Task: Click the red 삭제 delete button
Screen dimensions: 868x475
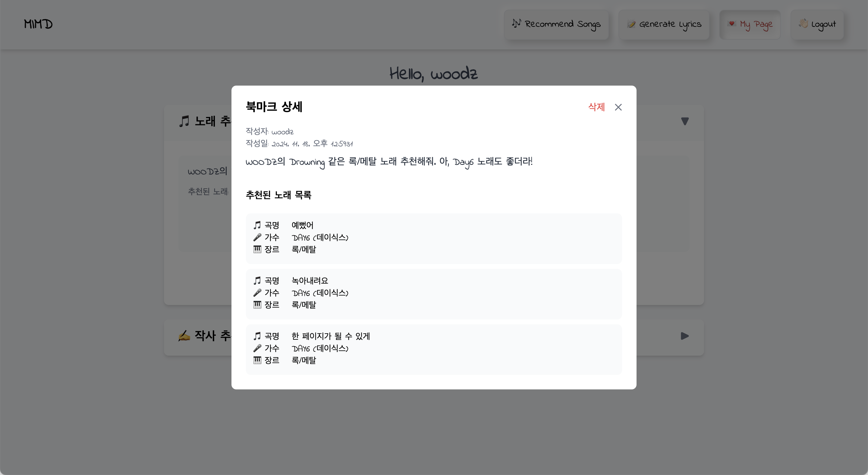Action: pos(596,107)
